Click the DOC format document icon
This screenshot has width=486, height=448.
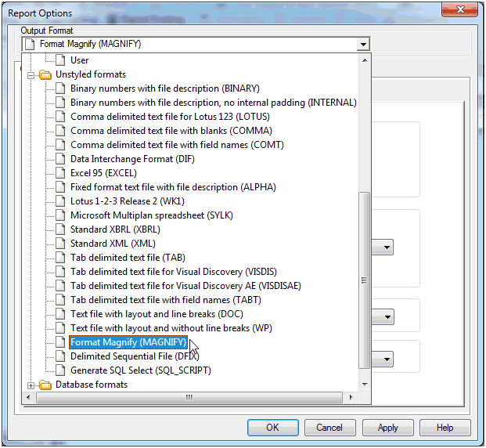[60, 314]
